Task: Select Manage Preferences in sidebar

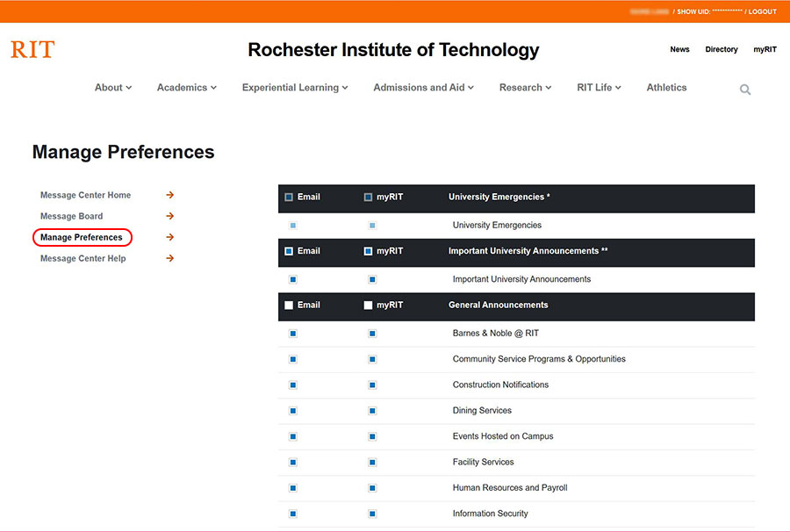Action: click(x=82, y=237)
